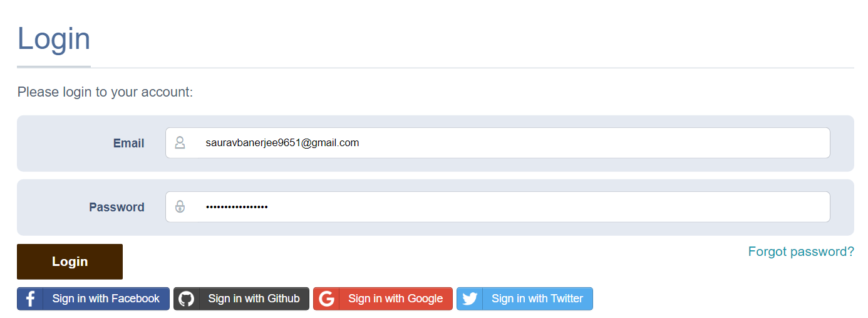The image size is (868, 318).
Task: Choose the Sign in with Facebook label
Action: pos(106,299)
